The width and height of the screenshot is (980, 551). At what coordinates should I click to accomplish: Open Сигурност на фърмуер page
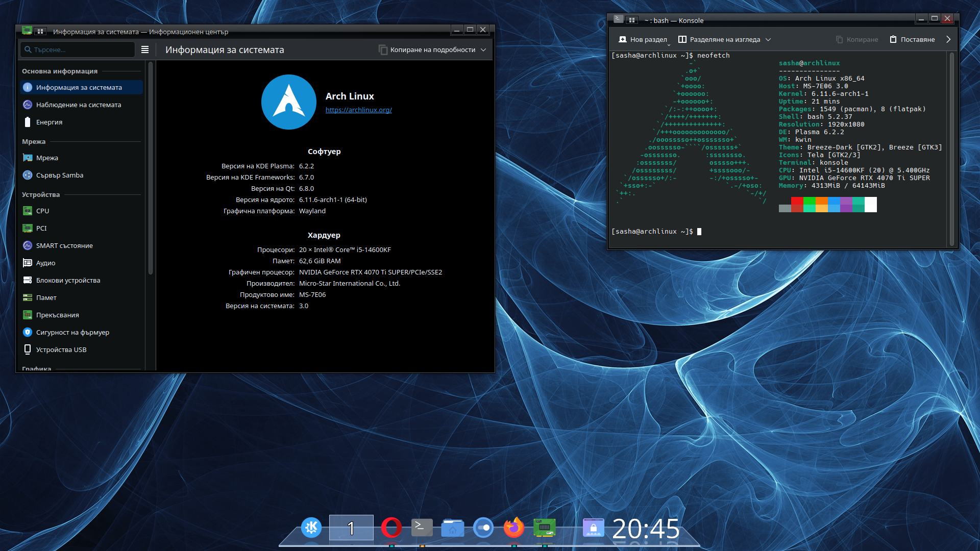pos(82,332)
